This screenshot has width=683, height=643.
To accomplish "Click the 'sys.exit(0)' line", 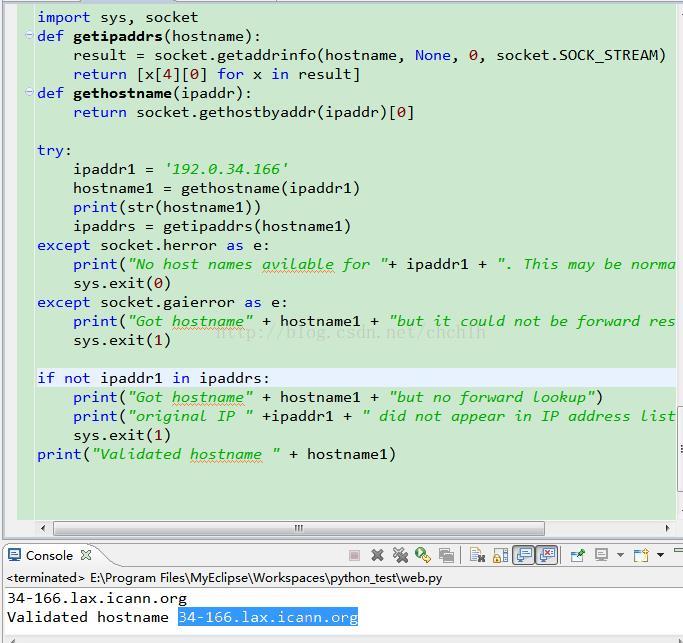I will click(x=122, y=283).
